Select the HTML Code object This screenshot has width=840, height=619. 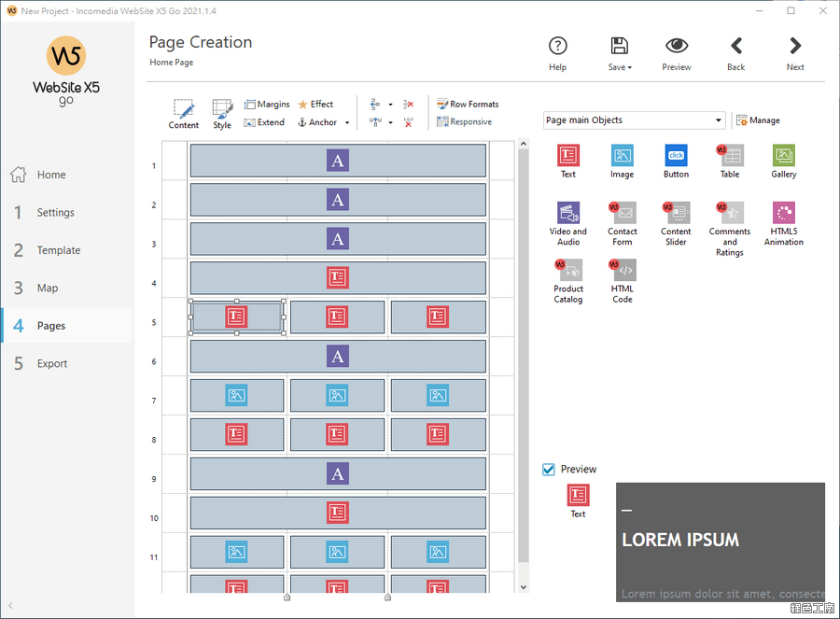tap(622, 281)
